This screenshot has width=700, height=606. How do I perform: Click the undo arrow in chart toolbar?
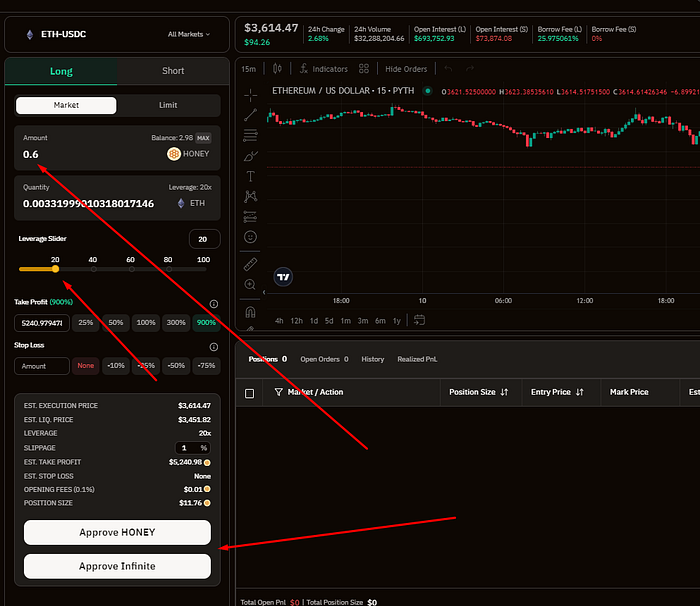(448, 69)
